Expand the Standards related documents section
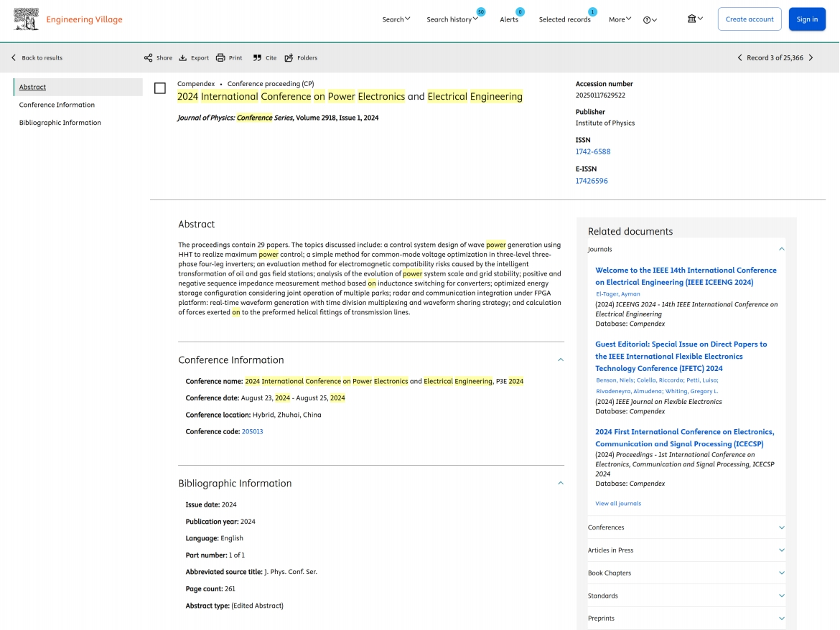 [782, 596]
